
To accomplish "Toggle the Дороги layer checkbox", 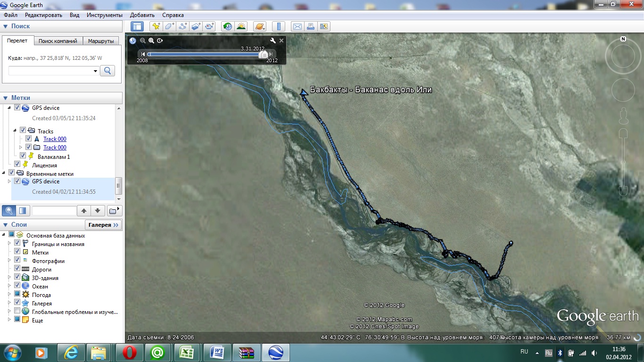I will (x=17, y=269).
